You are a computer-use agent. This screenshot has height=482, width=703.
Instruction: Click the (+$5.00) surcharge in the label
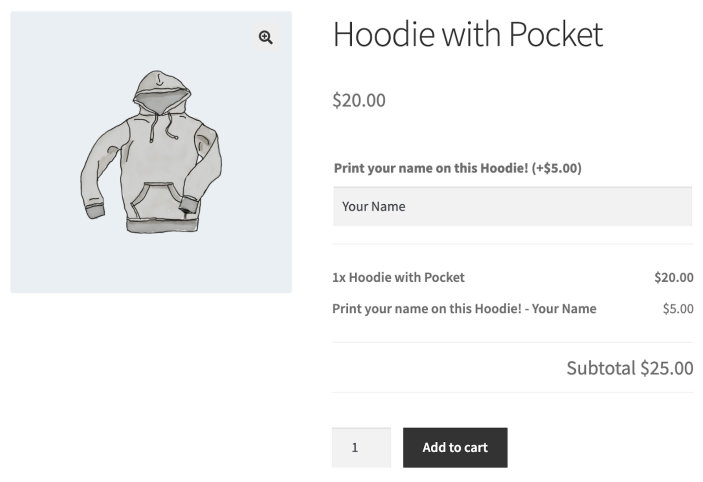pos(557,168)
